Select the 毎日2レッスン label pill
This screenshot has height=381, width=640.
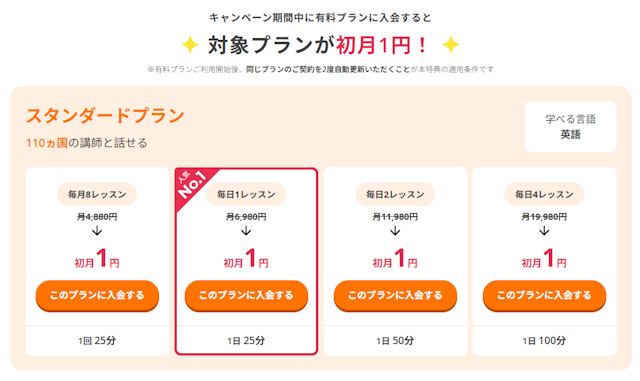point(395,194)
